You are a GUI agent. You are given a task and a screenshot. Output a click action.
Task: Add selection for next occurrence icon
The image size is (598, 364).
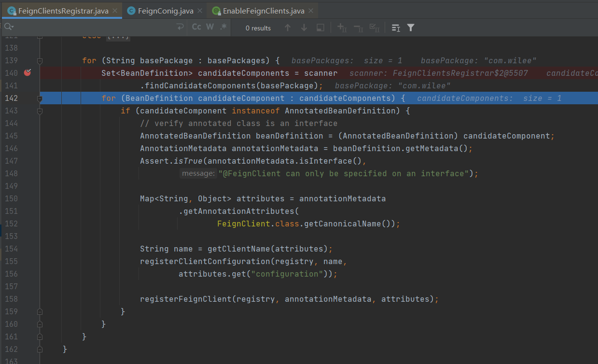342,28
